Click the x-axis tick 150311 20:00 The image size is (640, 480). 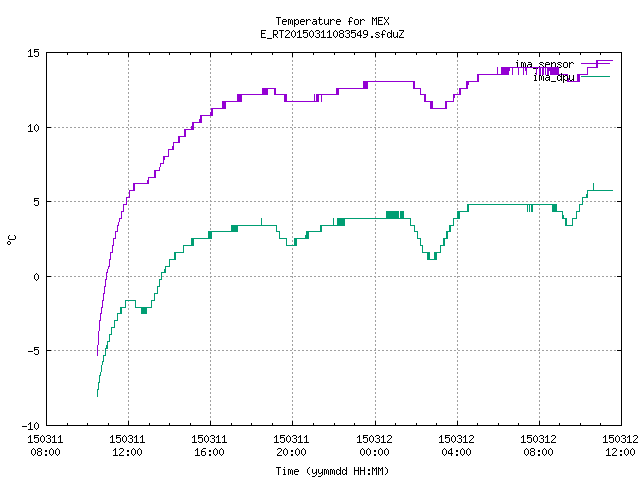[x=291, y=446]
